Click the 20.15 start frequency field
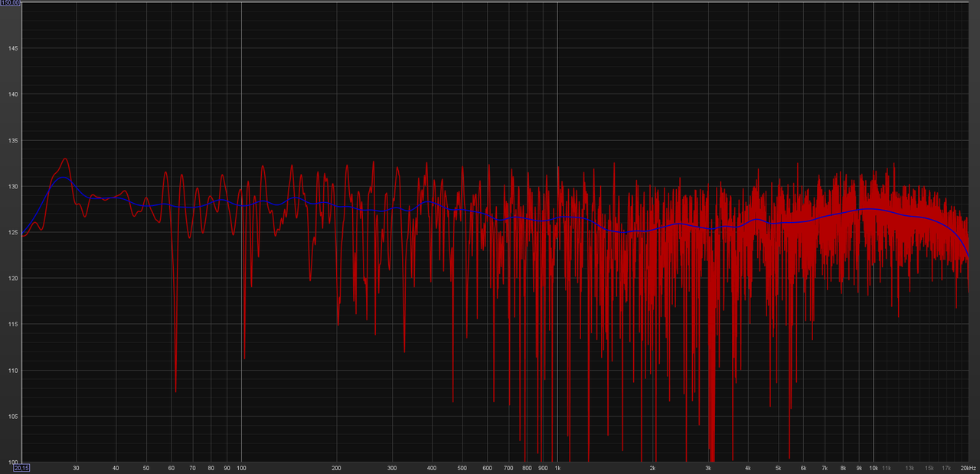Image resolution: width=980 pixels, height=474 pixels. [x=21, y=468]
